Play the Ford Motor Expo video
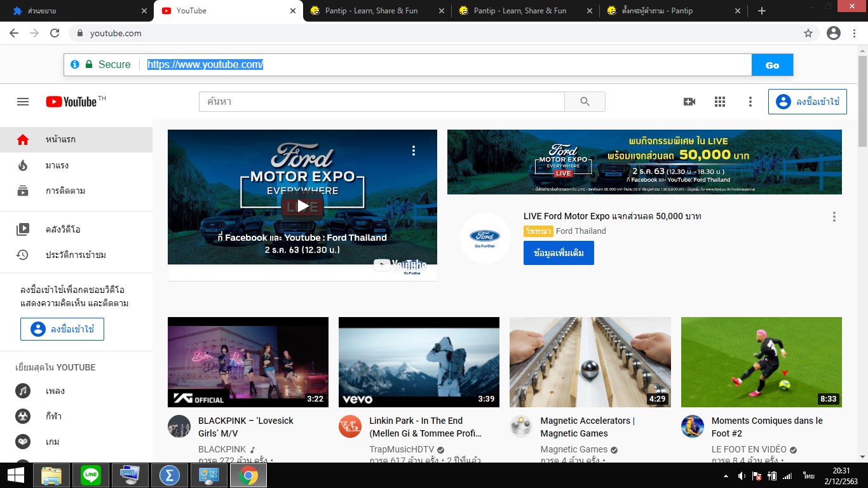This screenshot has width=868, height=488. point(302,206)
